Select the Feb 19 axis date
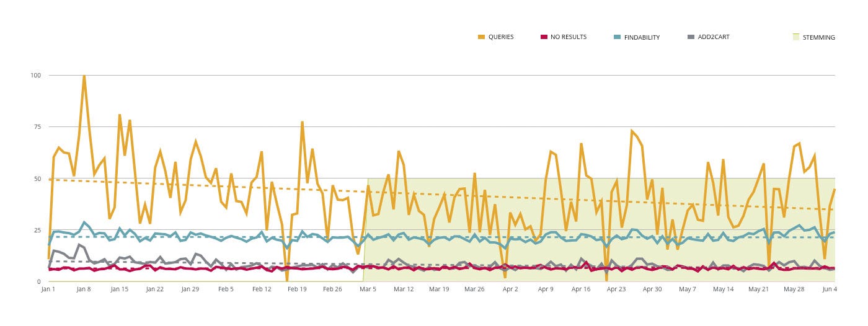868x326 pixels. pos(297,289)
